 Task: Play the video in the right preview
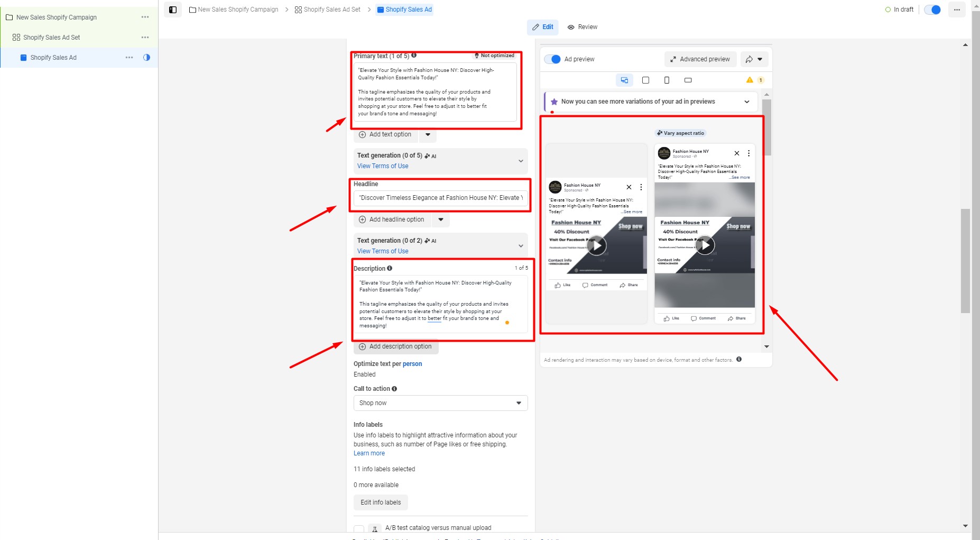coord(705,245)
